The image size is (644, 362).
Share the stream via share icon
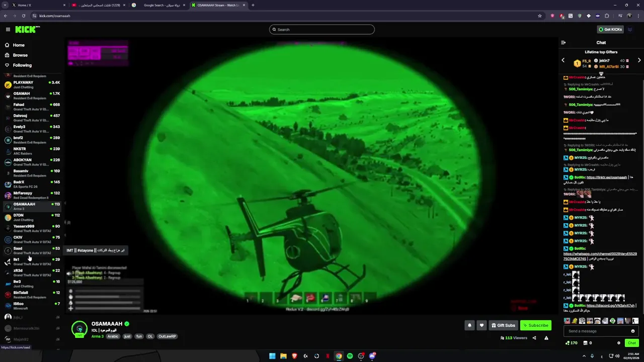534,338
